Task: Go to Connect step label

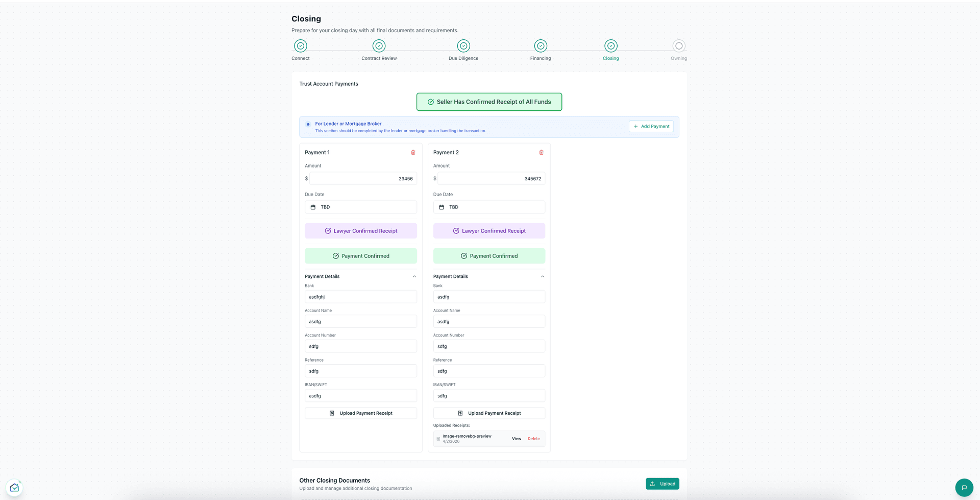Action: pos(301,58)
